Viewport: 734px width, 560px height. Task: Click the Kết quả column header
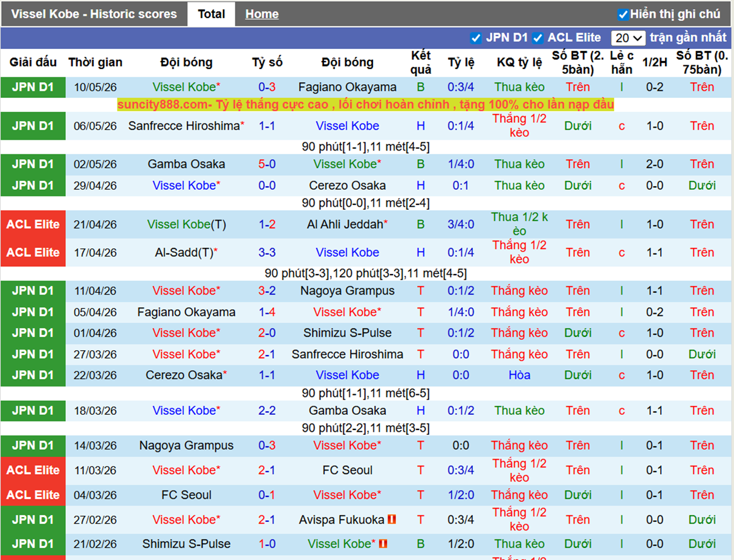pyautogui.click(x=421, y=62)
